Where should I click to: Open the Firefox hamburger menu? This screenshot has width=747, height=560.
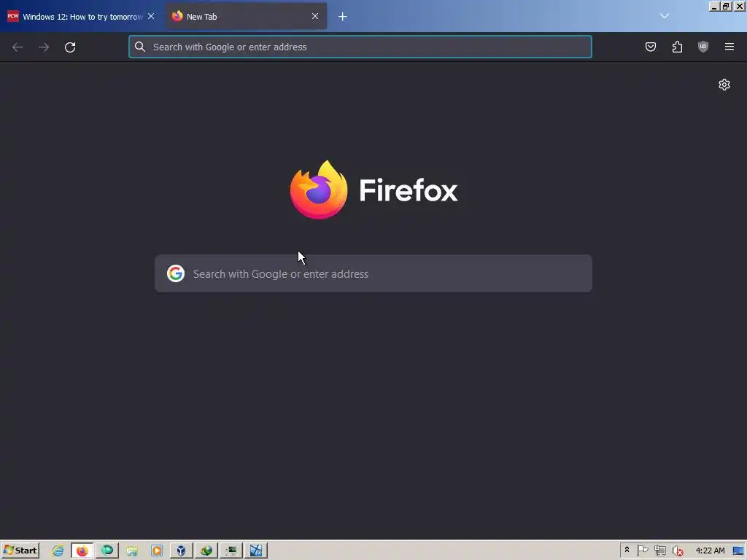coord(729,47)
